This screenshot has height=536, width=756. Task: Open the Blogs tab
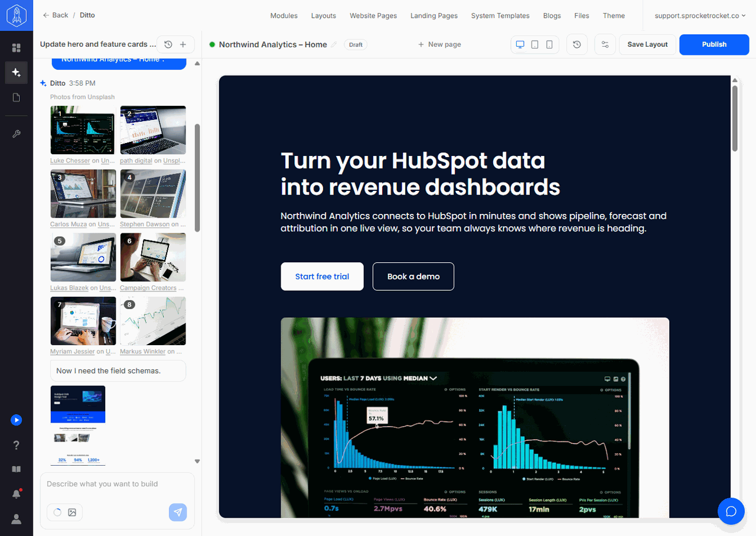(552, 15)
